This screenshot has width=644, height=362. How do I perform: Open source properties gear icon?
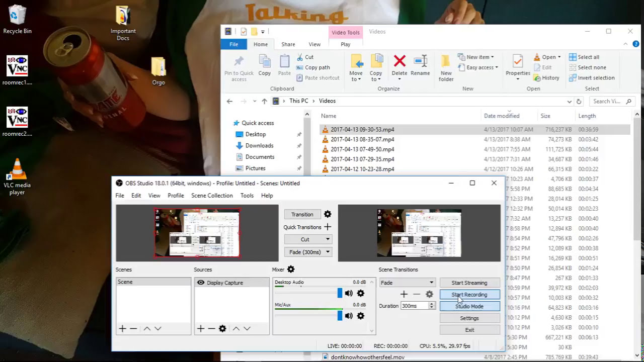(222, 328)
